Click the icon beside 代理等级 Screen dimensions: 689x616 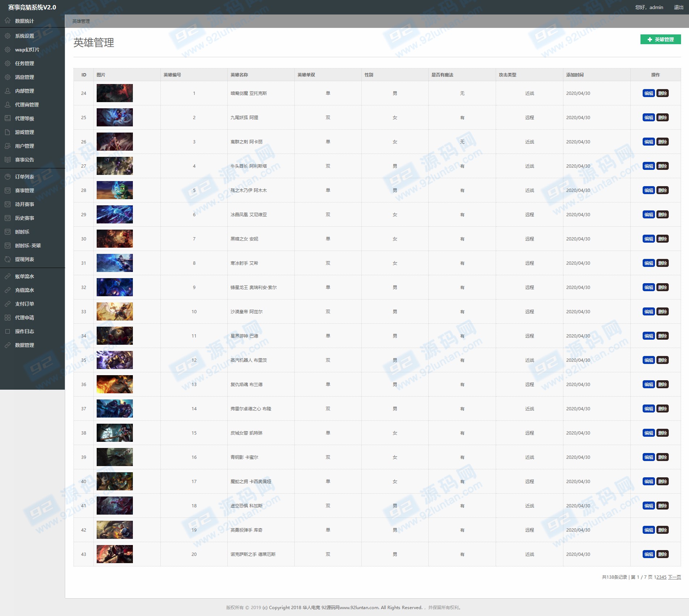click(8, 118)
